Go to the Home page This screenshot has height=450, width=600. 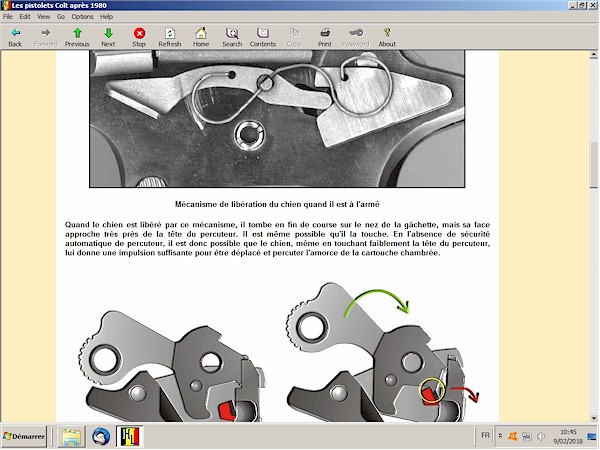pyautogui.click(x=201, y=37)
